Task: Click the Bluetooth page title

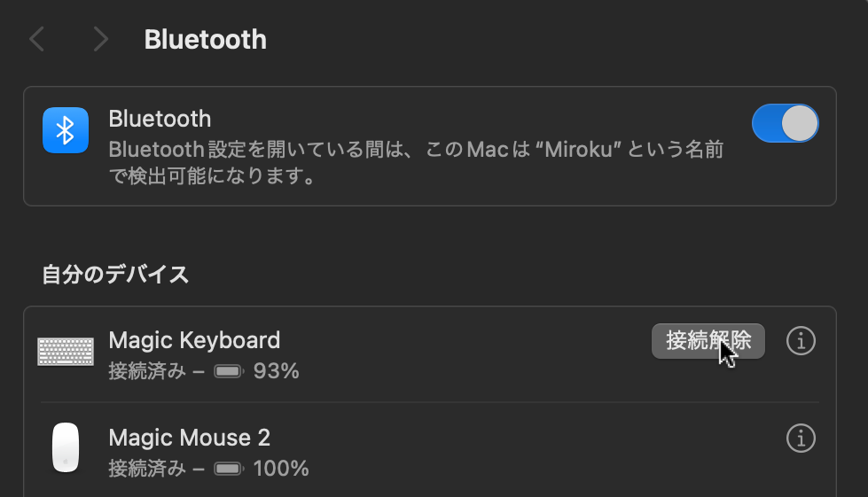Action: [205, 40]
